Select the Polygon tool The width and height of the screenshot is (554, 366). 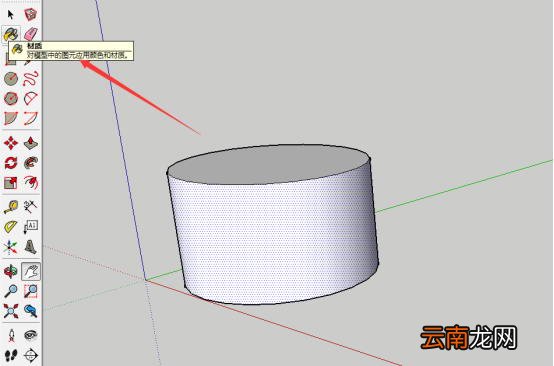pyautogui.click(x=11, y=98)
